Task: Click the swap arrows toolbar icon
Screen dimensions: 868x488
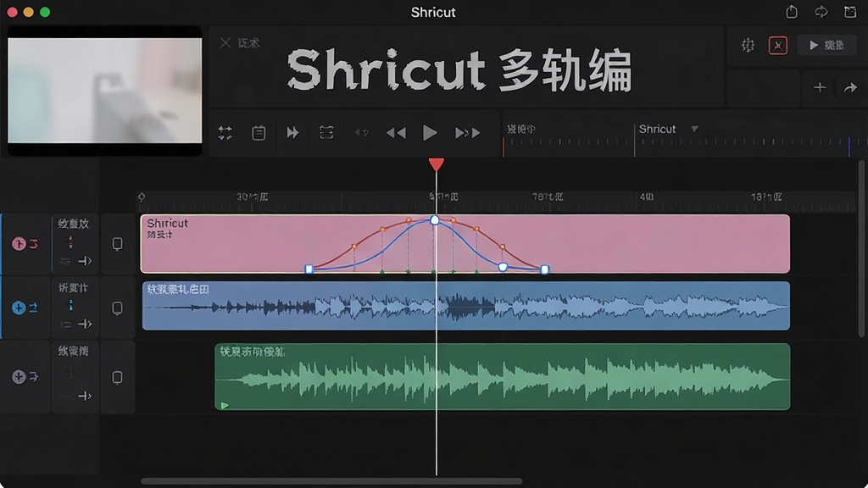Action: coord(225,133)
